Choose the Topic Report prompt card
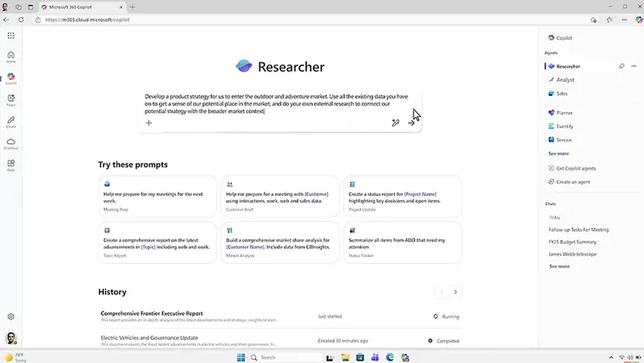Screen dimensions: 644x363 pos(158,243)
